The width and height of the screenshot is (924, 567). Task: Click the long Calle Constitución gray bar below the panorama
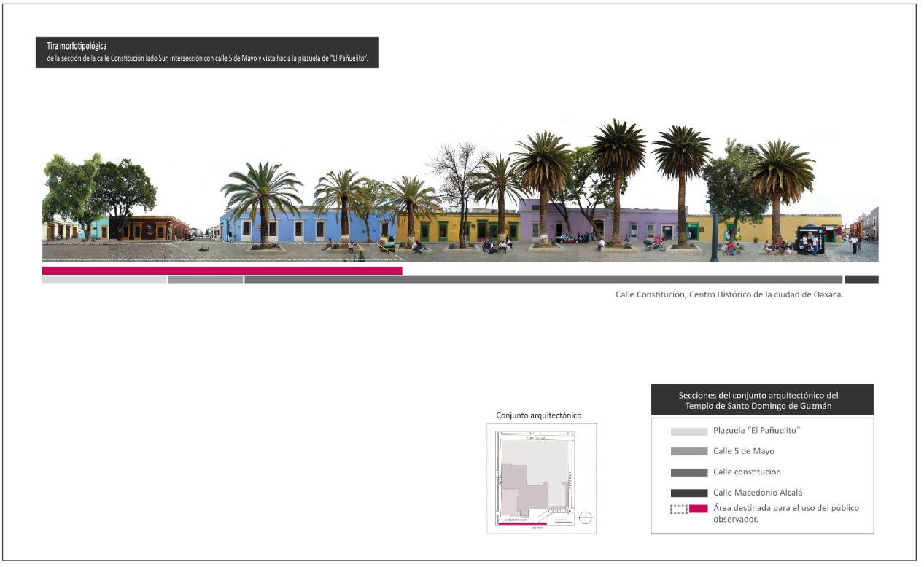tap(543, 280)
